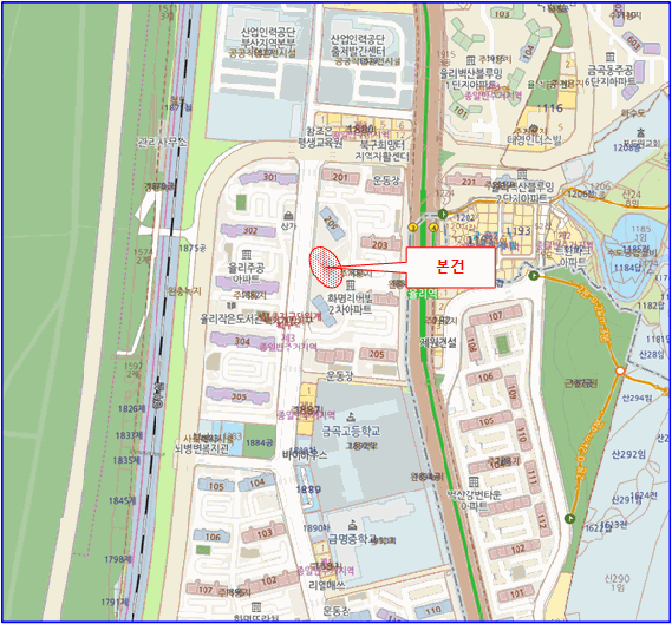Select lot number 1193
672x624 pixels.
click(518, 231)
